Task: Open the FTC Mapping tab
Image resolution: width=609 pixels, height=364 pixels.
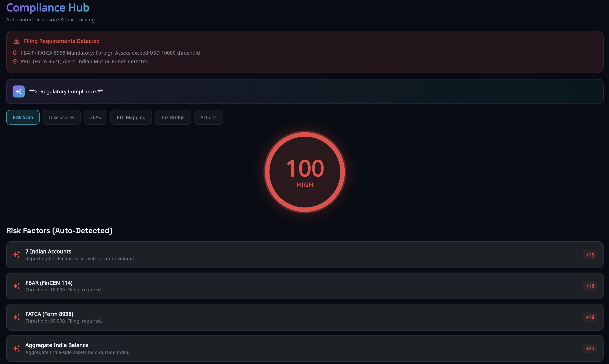Action: (131, 117)
